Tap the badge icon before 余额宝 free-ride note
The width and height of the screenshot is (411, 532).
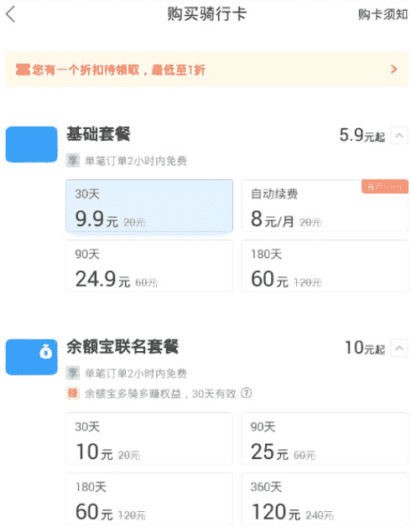[x=73, y=373]
